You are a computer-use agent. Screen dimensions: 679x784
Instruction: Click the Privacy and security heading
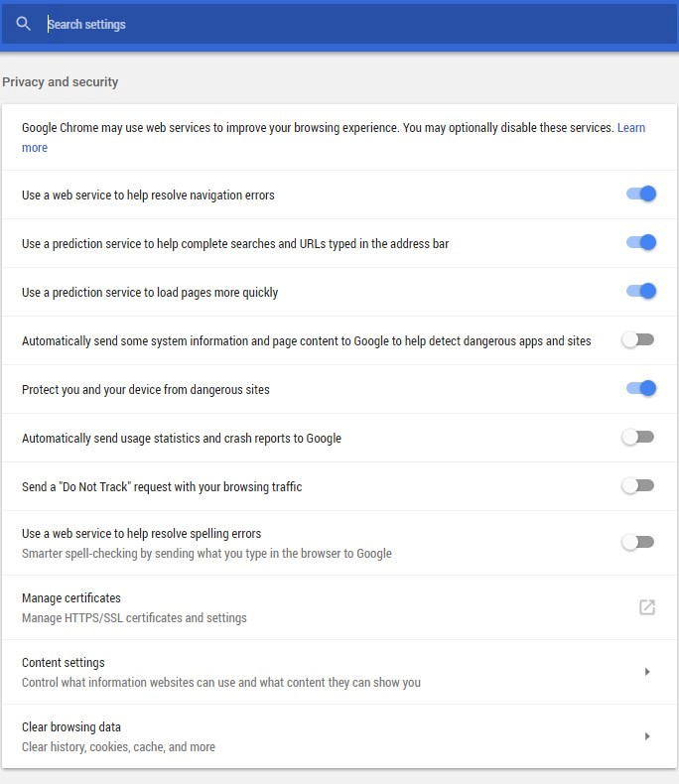pos(61,82)
